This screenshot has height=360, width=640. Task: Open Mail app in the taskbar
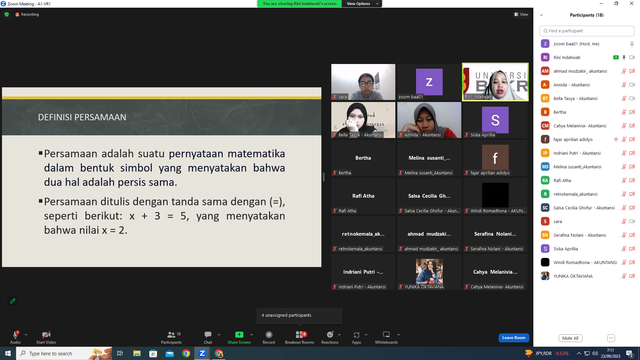pos(170,353)
